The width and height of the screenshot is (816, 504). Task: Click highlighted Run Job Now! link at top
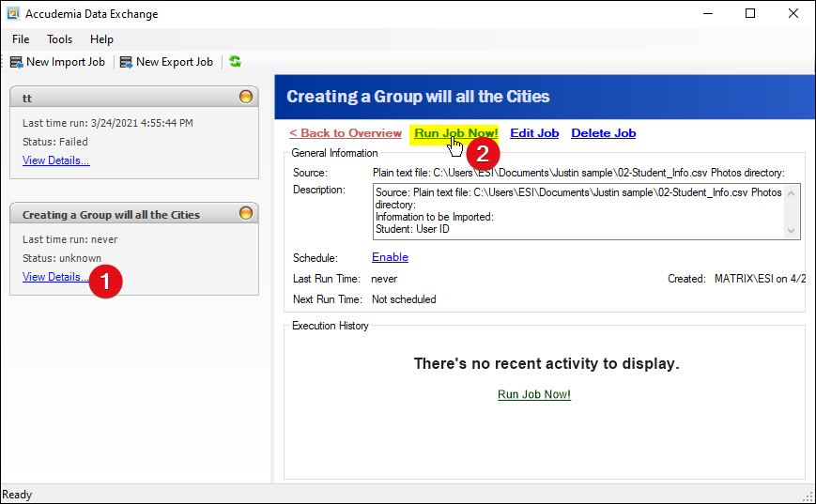pyautogui.click(x=455, y=133)
